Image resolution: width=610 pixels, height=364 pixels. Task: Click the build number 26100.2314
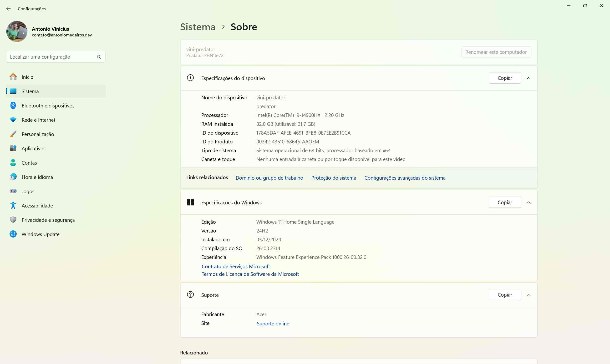268,248
